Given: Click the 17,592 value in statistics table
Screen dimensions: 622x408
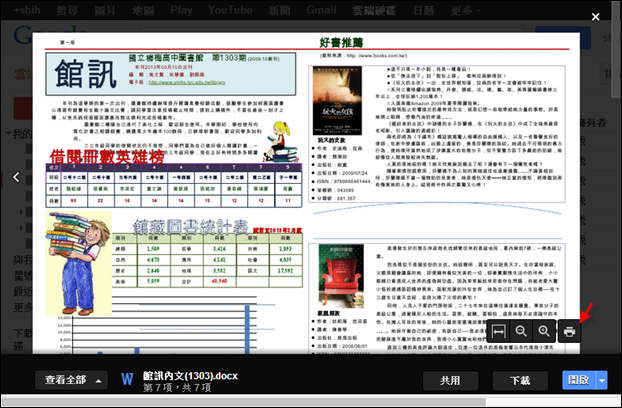Looking at the screenshot, I should pyautogui.click(x=286, y=271).
